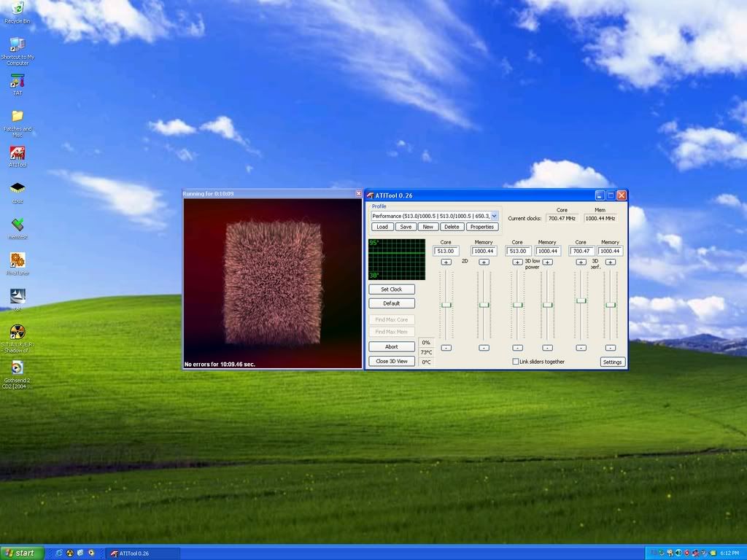Click the 3D perf Memory input field
Screen dimensions: 747x560
coord(611,251)
